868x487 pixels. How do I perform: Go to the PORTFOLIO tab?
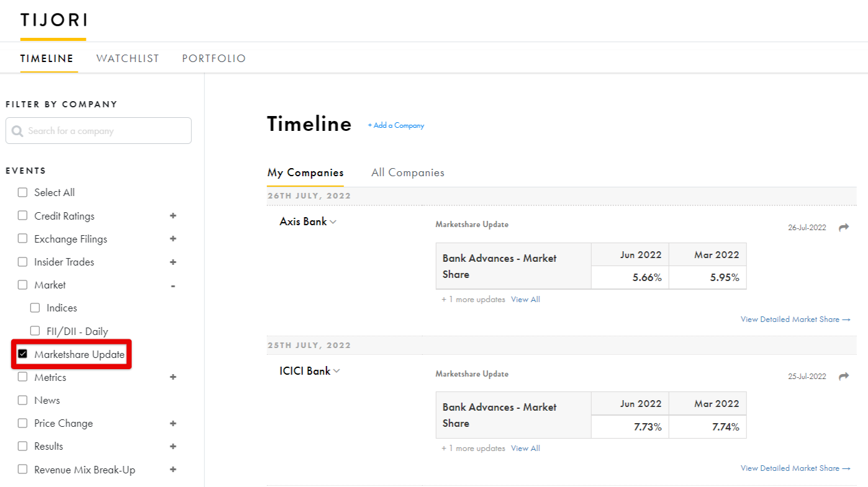214,58
